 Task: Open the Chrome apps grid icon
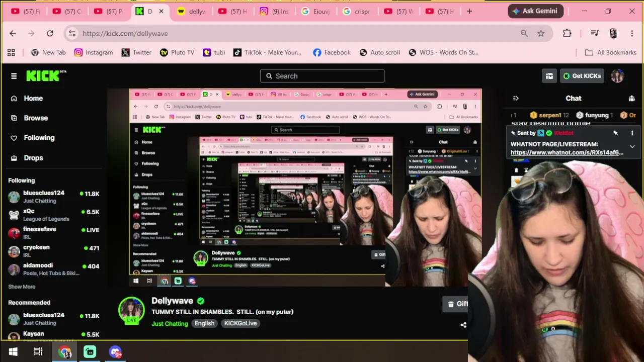[11, 52]
